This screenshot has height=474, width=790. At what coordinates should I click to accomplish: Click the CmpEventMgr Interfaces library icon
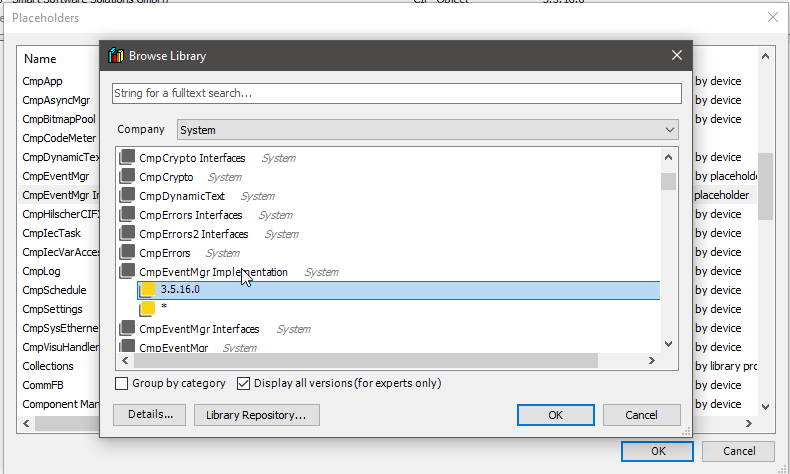tap(127, 329)
